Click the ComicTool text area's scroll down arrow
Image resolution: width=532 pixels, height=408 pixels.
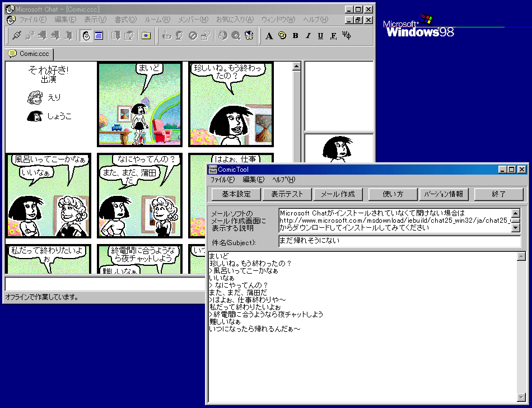point(521,397)
